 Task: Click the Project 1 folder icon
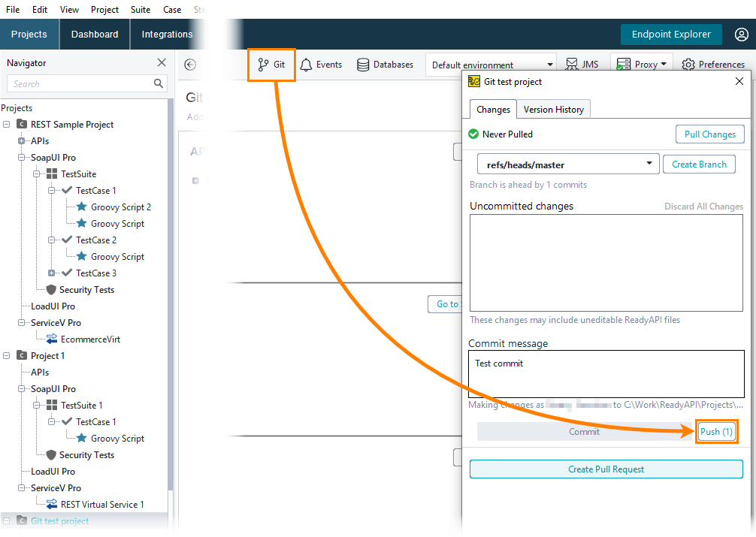[x=22, y=356]
